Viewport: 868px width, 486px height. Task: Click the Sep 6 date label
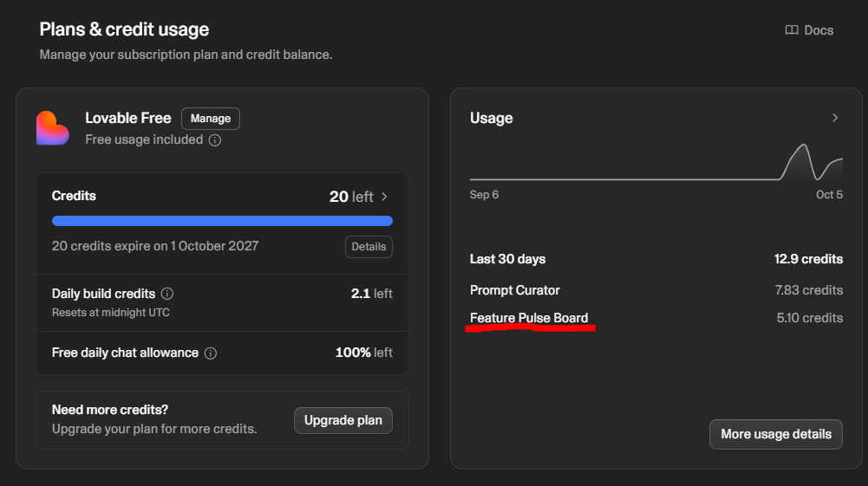485,195
